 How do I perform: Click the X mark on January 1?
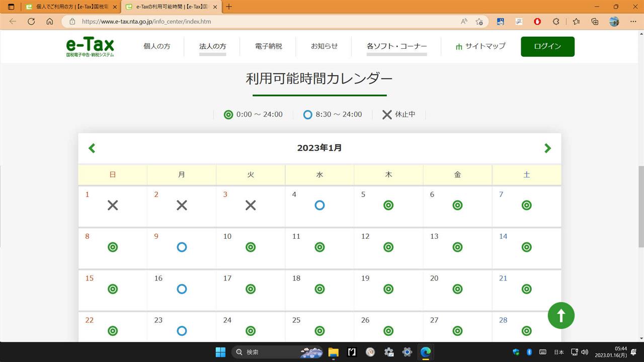[x=113, y=205]
